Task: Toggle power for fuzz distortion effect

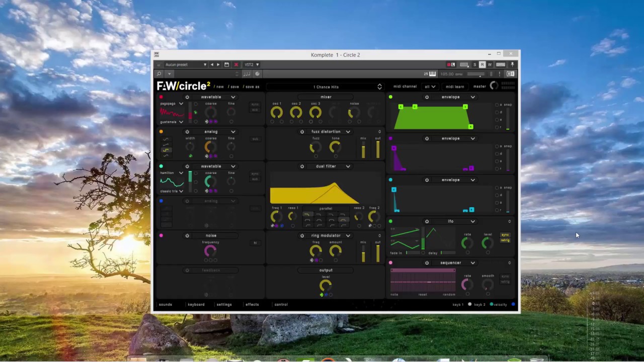Action: [302, 132]
